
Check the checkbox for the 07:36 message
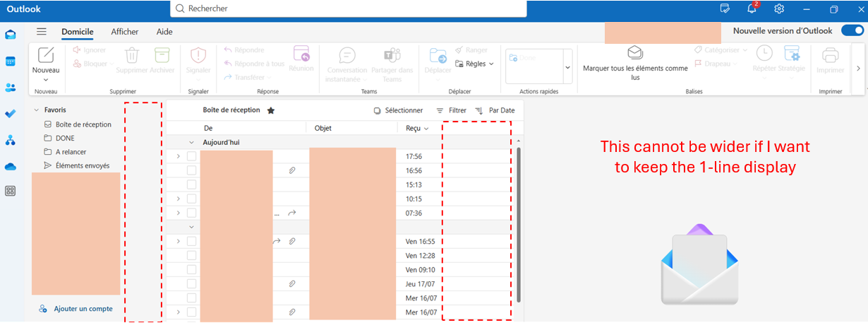pyautogui.click(x=191, y=213)
